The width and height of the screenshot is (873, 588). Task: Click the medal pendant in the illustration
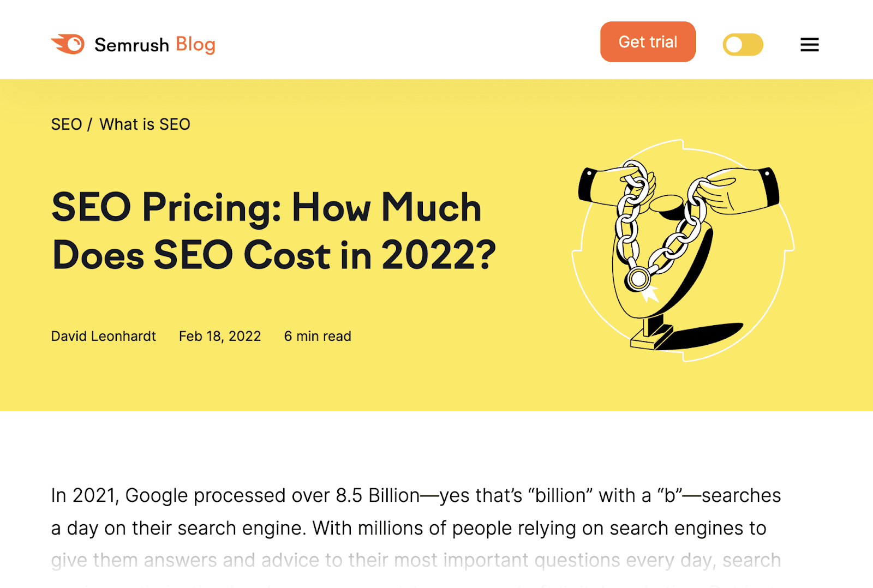pos(638,279)
